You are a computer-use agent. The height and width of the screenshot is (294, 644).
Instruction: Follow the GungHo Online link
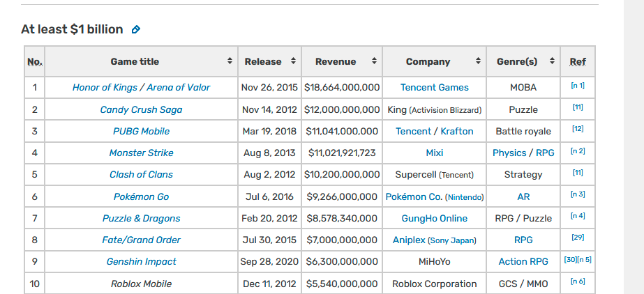[435, 218]
